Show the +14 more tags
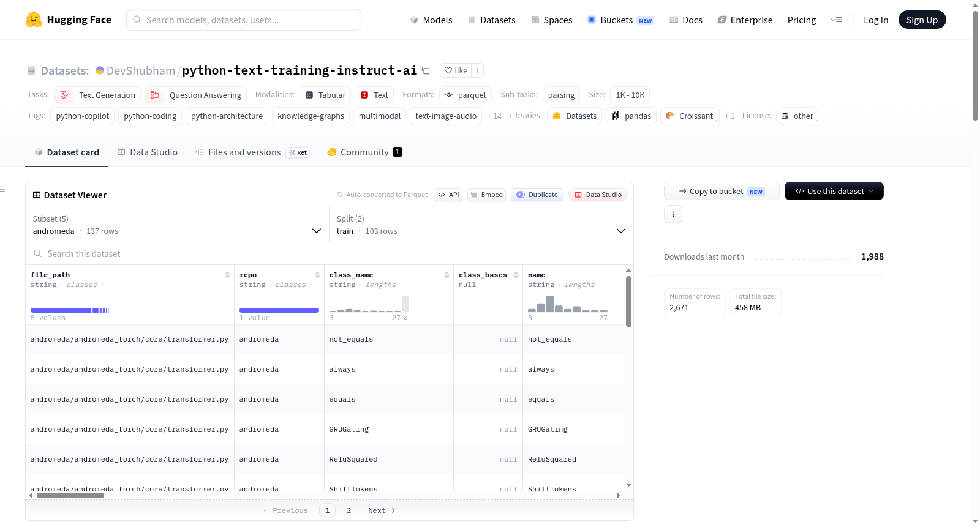980x527 pixels. coord(494,116)
